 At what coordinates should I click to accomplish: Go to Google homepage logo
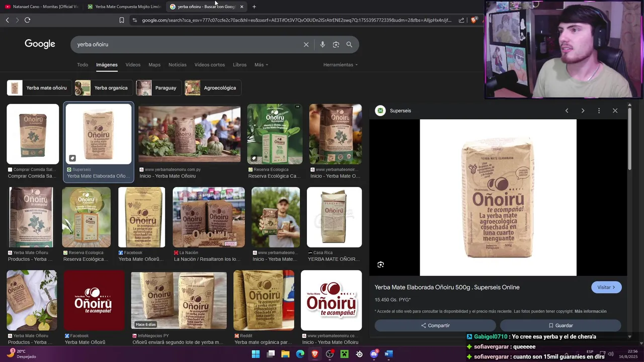[40, 44]
